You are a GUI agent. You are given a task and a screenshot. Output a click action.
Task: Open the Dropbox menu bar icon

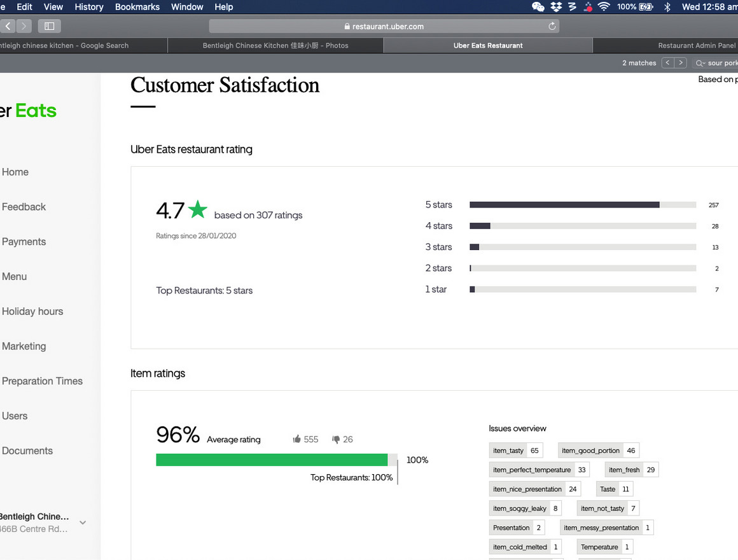click(x=556, y=6)
